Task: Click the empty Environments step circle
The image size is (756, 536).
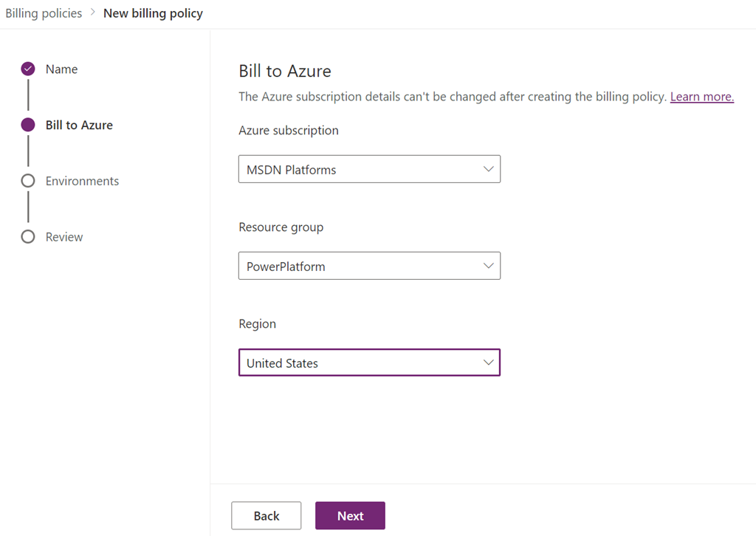Action: tap(28, 181)
